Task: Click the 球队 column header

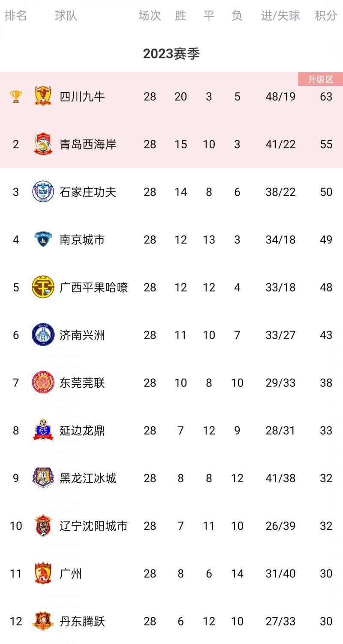Action: (x=66, y=16)
